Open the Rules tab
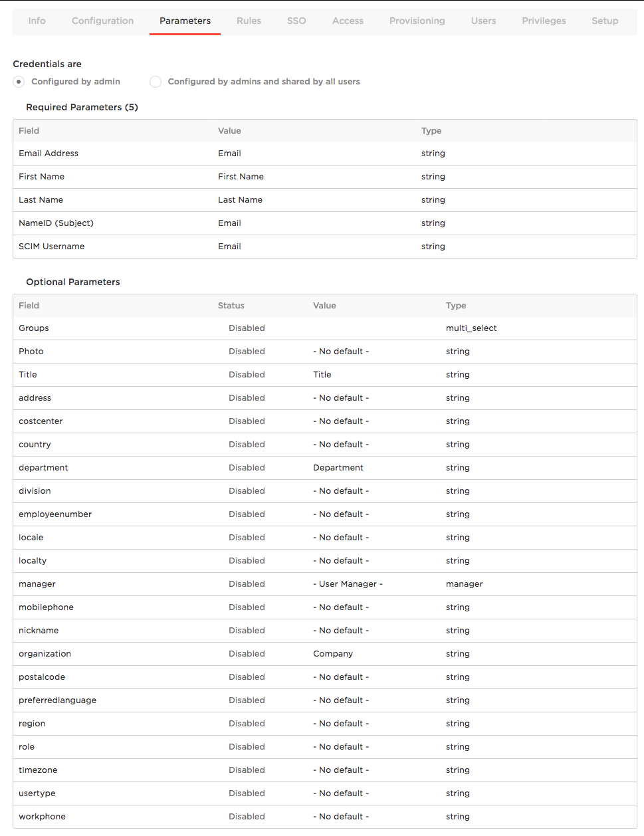The height and width of the screenshot is (836, 644). click(249, 21)
